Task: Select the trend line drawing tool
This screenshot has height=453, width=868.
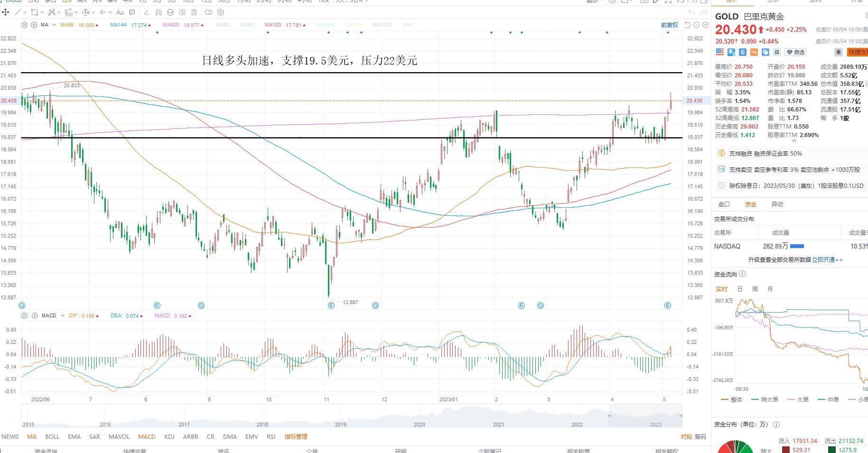Action: click(x=18, y=12)
